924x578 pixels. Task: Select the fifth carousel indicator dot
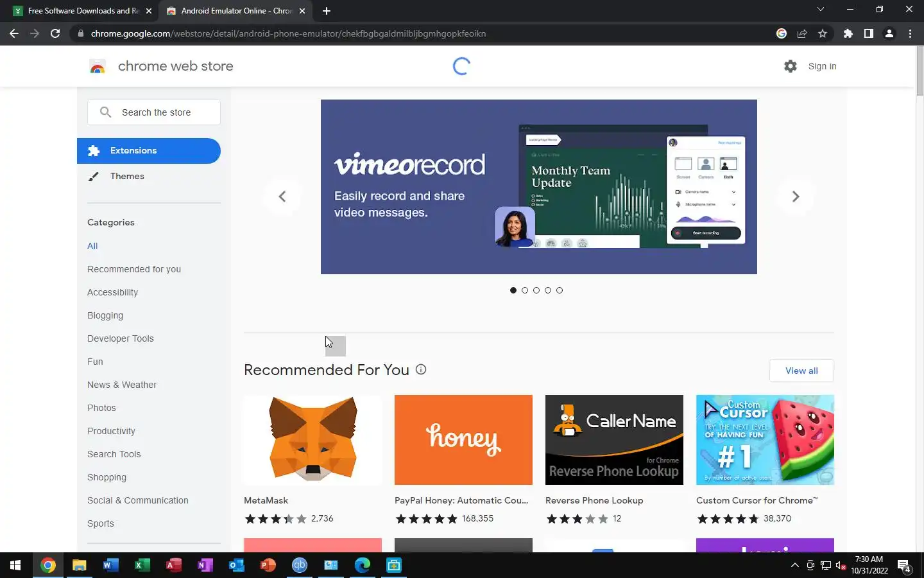point(560,290)
